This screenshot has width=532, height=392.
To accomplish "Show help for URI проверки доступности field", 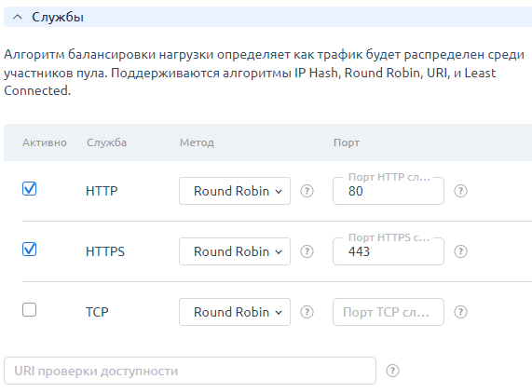I will 392,371.
